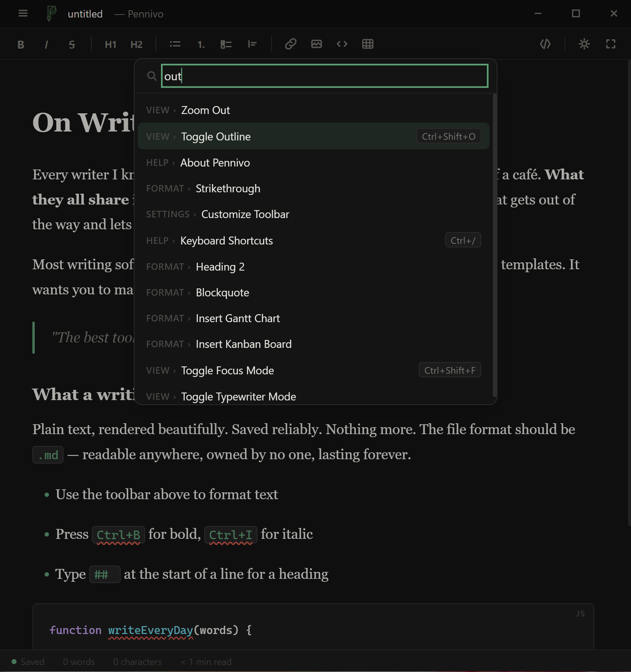The image size is (631, 672).
Task: Toggle bold formatting in the toolbar
Action: [20, 44]
